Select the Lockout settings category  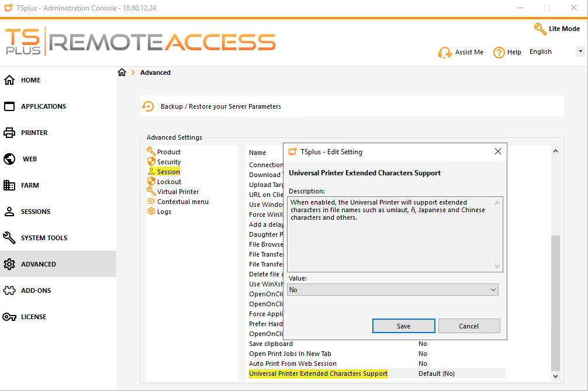click(169, 182)
